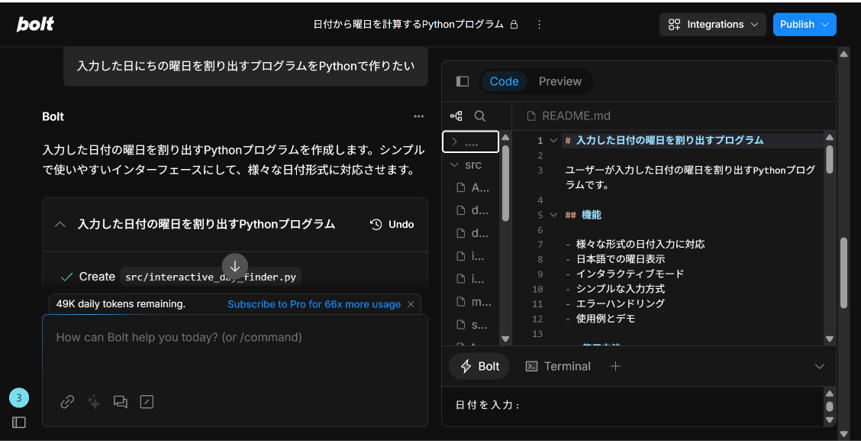Collapse the terminal panel with chevron
Viewport: 861px width, 441px height.
coord(819,366)
